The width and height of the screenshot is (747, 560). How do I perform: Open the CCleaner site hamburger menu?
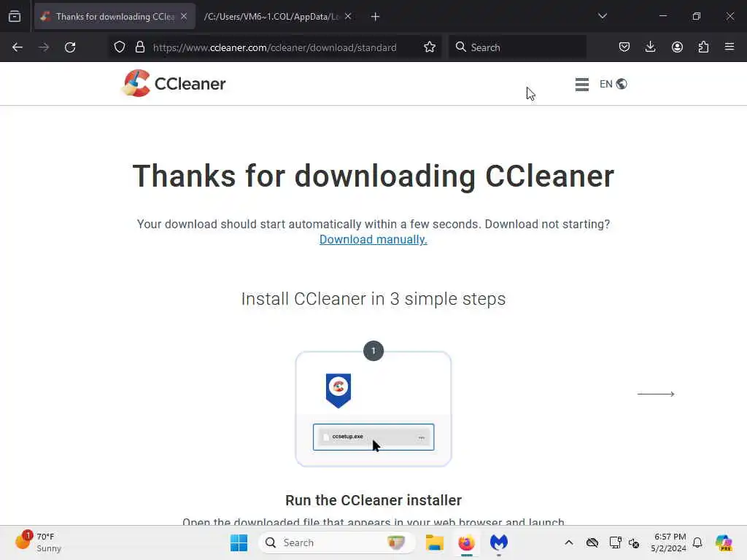click(581, 85)
